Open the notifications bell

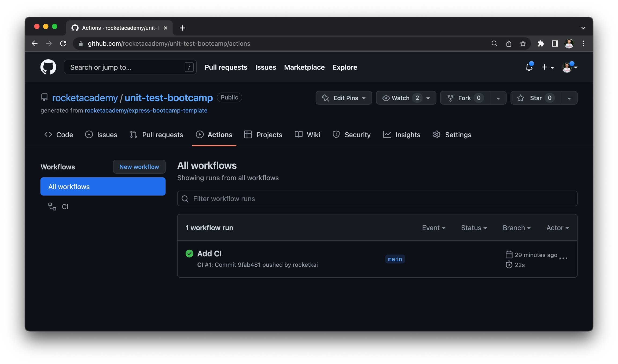click(x=529, y=67)
